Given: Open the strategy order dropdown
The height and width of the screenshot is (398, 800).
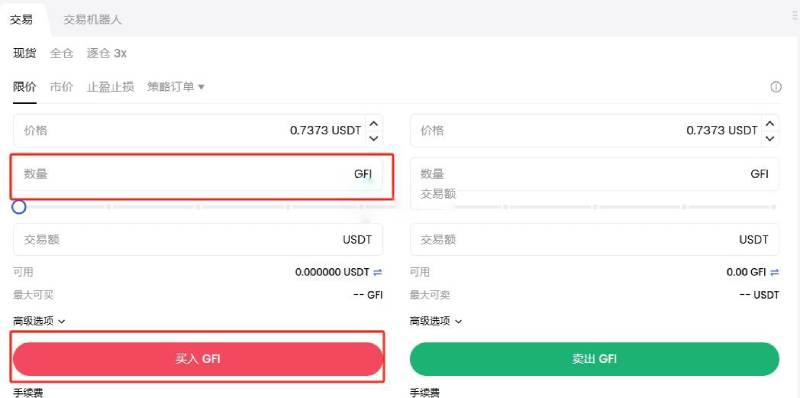Looking at the screenshot, I should pyautogui.click(x=176, y=87).
